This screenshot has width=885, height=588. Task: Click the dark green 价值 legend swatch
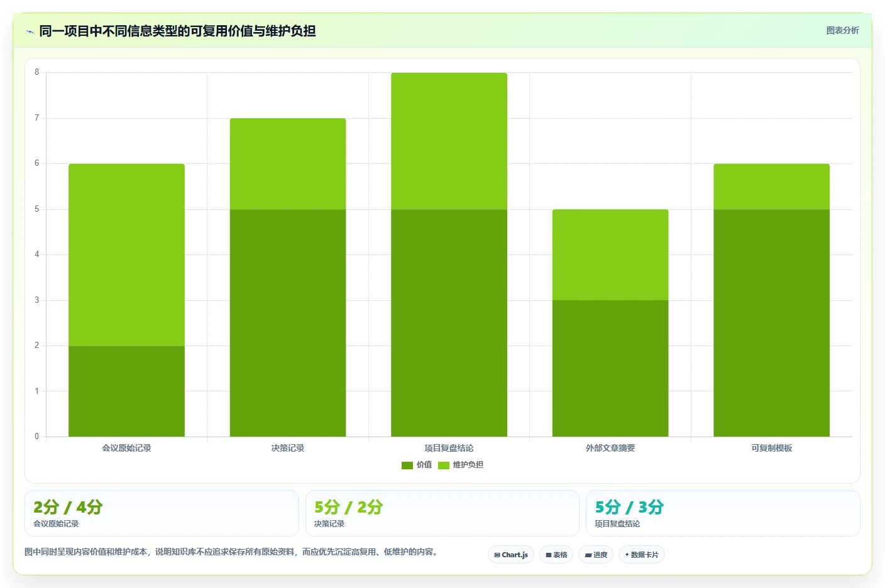pyautogui.click(x=407, y=465)
